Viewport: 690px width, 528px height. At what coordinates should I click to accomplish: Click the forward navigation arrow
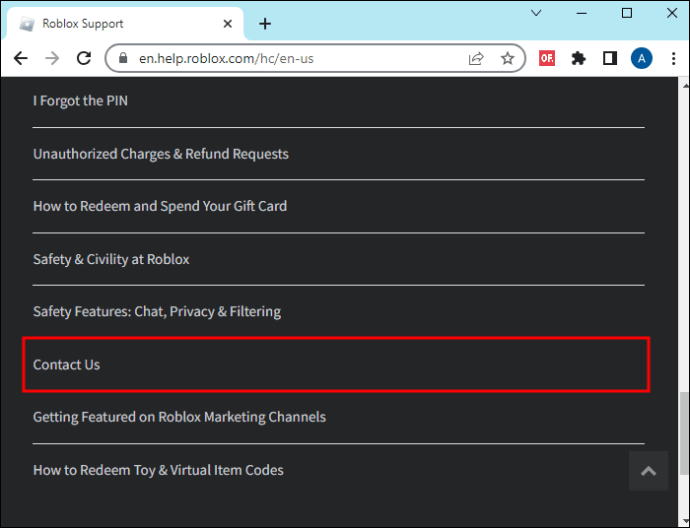click(x=52, y=58)
